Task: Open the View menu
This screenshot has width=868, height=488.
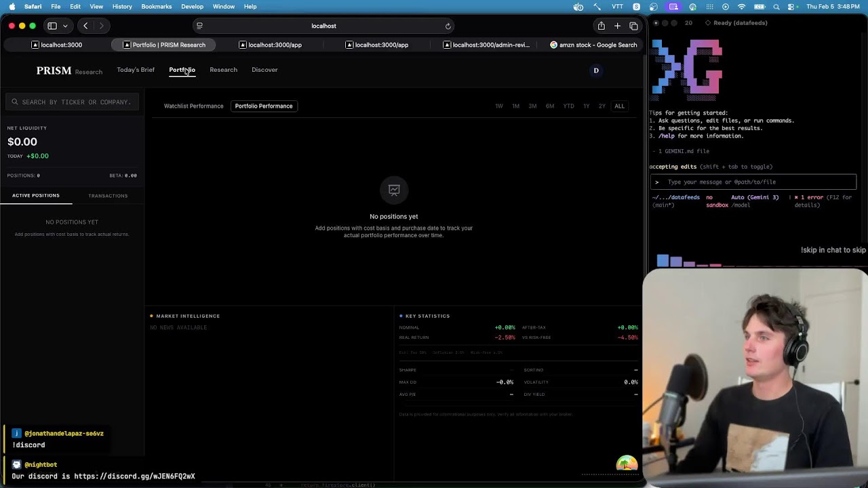Action: pos(96,7)
